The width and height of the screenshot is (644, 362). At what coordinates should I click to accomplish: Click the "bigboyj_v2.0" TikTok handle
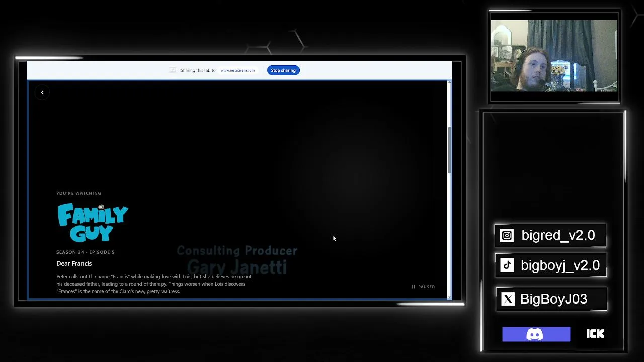[x=560, y=265]
